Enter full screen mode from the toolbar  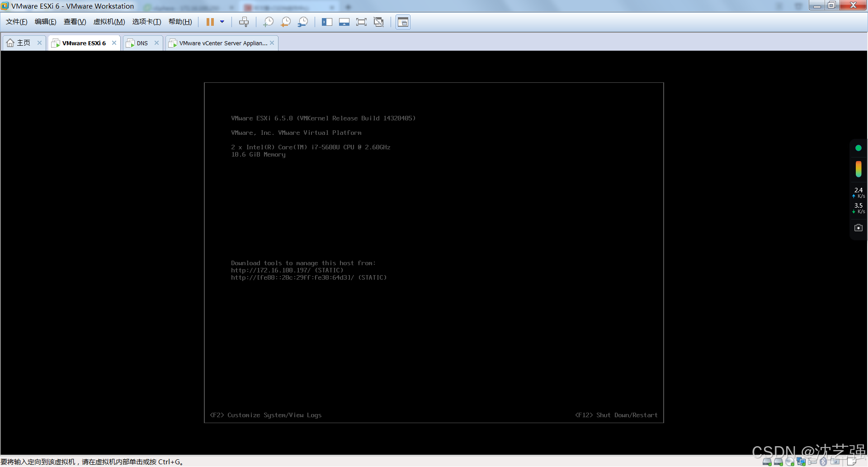pos(361,22)
